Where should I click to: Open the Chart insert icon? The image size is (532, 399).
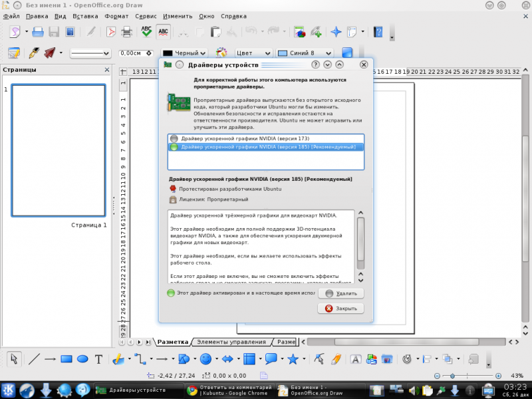(300, 32)
